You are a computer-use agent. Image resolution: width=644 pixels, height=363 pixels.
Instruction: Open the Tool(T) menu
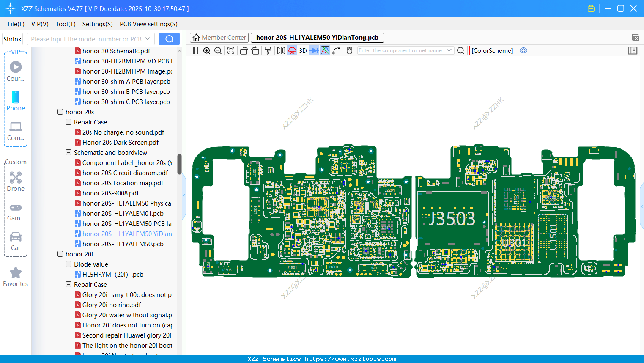(x=66, y=24)
